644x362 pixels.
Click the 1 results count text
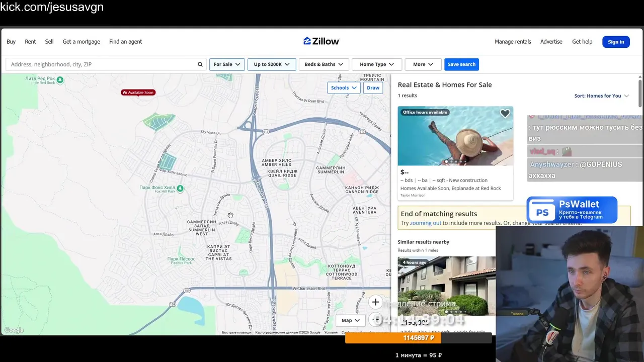point(408,96)
